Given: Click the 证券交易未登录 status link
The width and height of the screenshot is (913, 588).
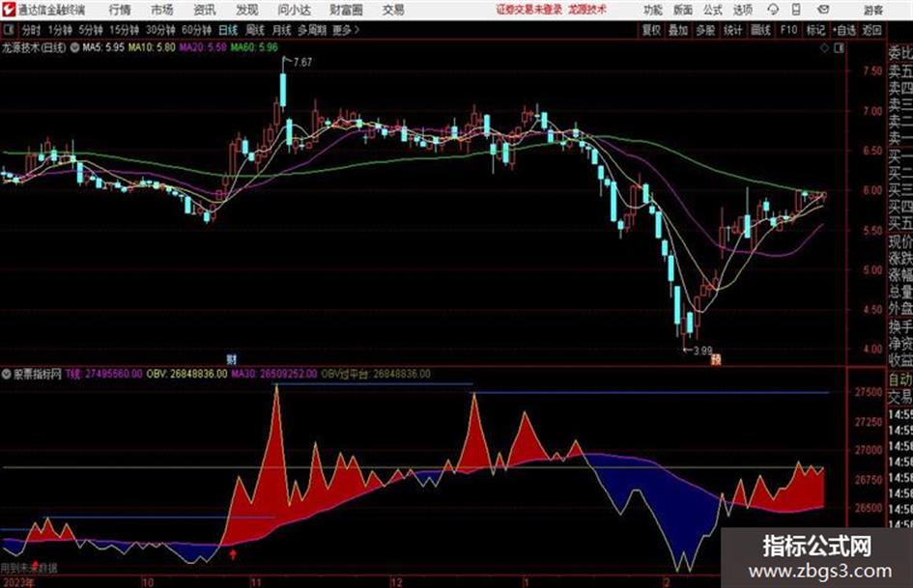Looking at the screenshot, I should (529, 10).
